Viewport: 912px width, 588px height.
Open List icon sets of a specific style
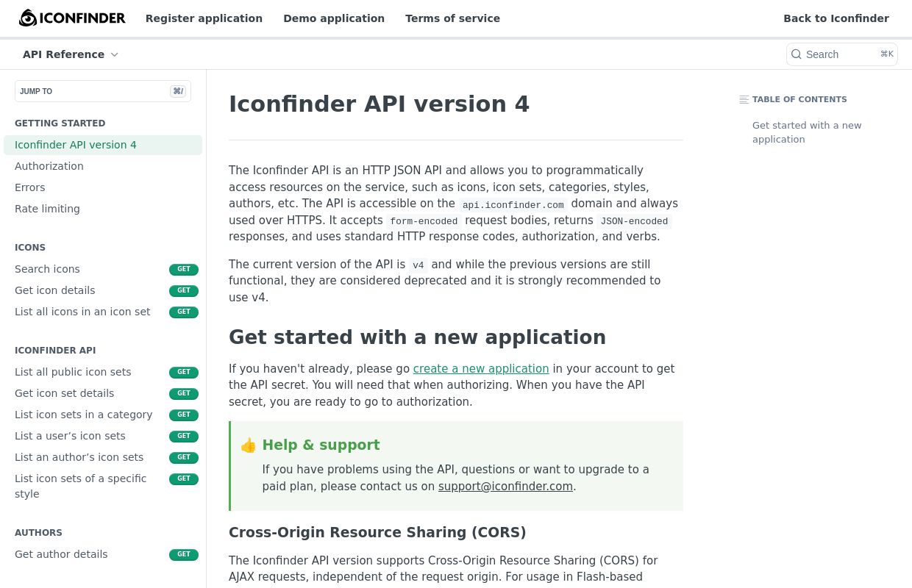(81, 486)
